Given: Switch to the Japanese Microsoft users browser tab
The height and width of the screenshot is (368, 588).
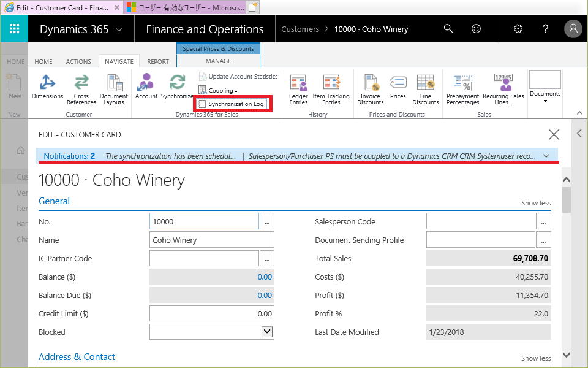Looking at the screenshot, I should [185, 7].
